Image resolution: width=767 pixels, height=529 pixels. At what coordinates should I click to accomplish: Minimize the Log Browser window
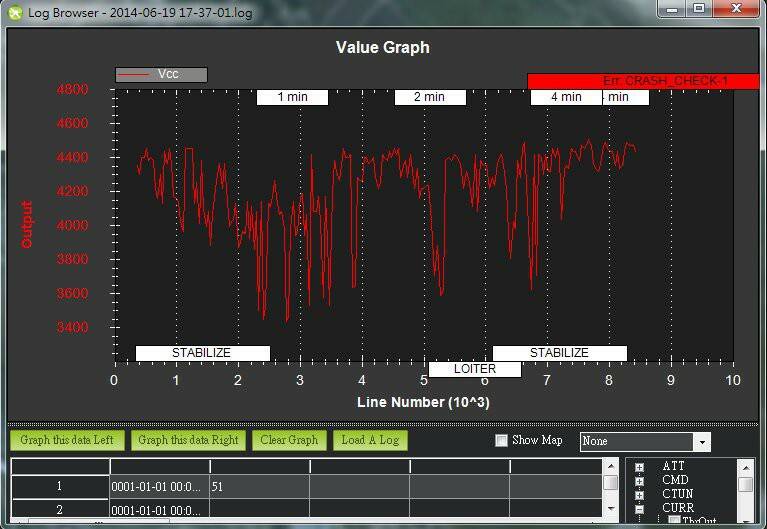(673, 9)
